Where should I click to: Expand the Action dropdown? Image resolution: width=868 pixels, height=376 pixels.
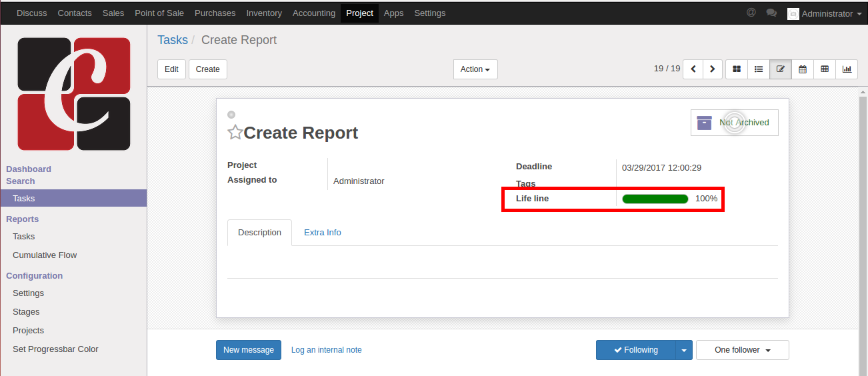[x=475, y=69]
